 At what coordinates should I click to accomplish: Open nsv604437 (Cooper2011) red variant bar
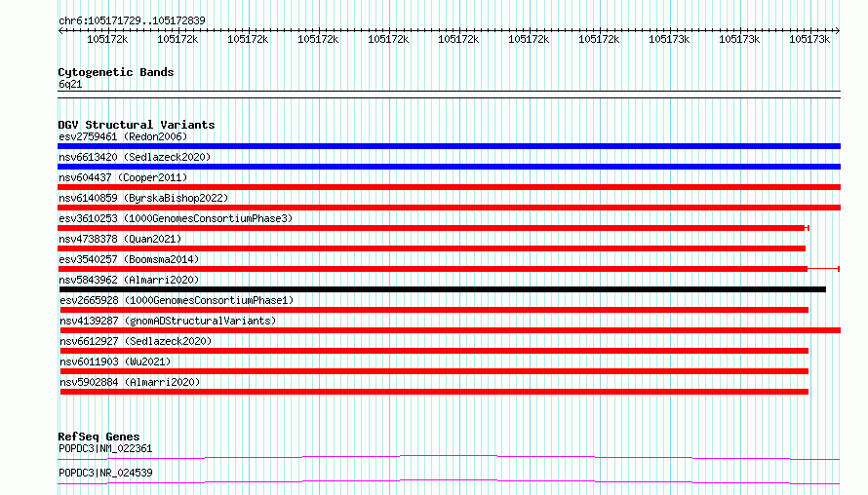tap(449, 187)
